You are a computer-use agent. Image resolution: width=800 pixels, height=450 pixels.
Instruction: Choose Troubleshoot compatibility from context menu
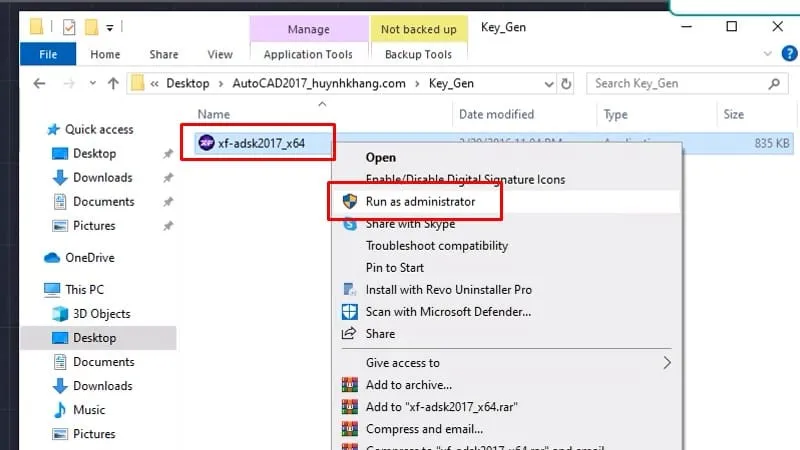pos(436,245)
